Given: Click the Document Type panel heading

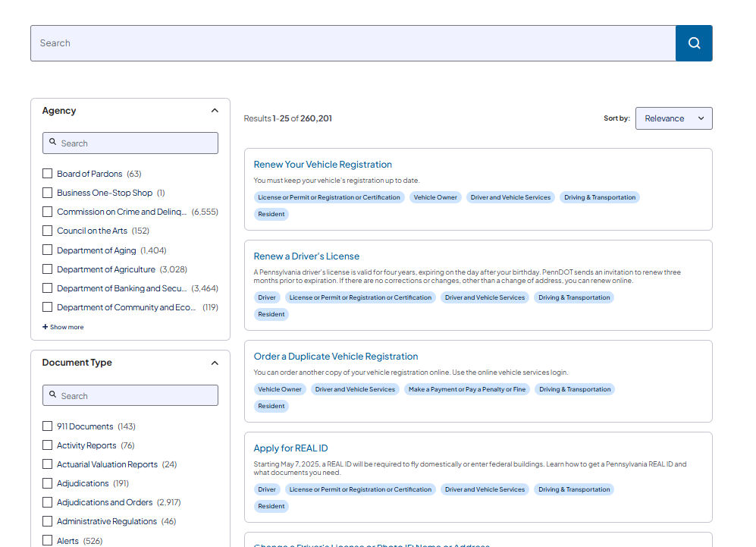Looking at the screenshot, I should 77,362.
